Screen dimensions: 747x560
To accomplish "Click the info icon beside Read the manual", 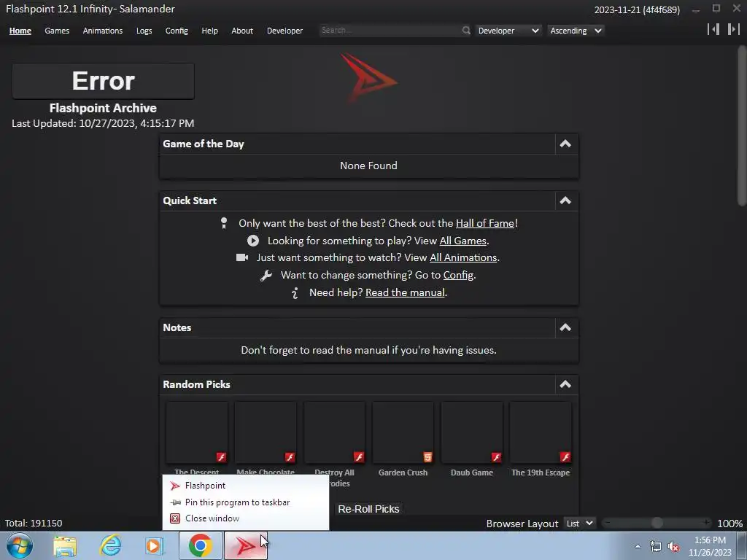I will [295, 293].
